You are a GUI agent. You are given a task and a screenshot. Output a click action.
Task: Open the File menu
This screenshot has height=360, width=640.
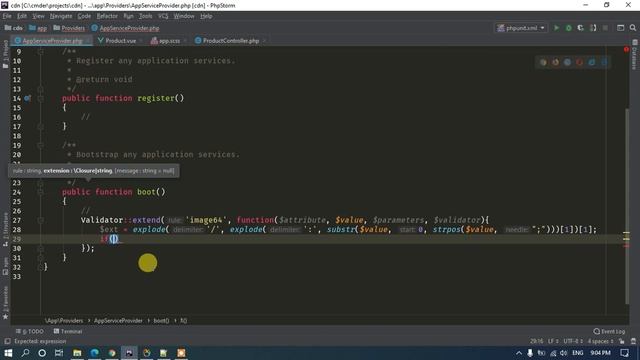(x=7, y=16)
